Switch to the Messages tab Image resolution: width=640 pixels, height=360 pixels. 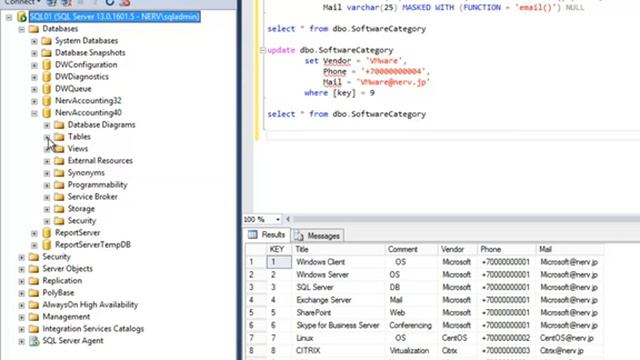[x=318, y=236]
